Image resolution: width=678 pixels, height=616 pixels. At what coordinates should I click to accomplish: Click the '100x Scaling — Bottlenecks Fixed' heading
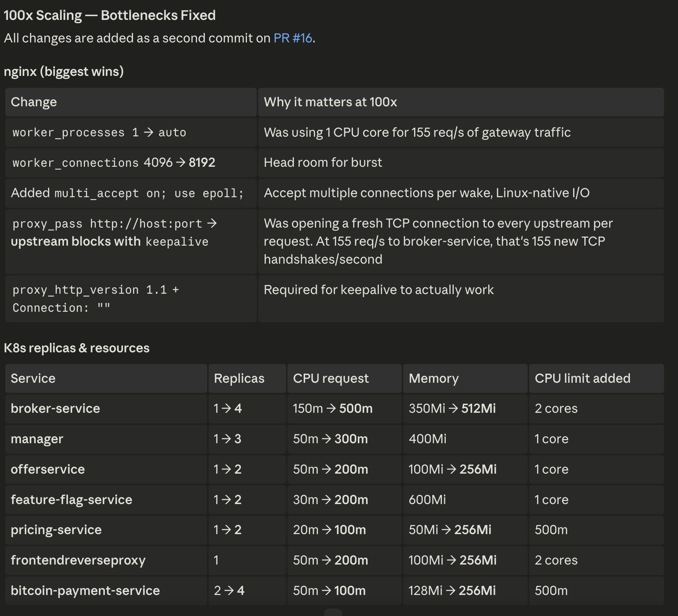(109, 15)
